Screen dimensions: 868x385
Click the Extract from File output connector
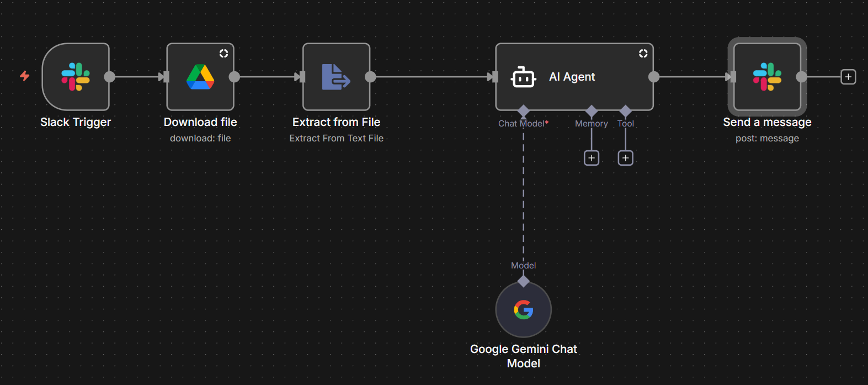(x=370, y=77)
